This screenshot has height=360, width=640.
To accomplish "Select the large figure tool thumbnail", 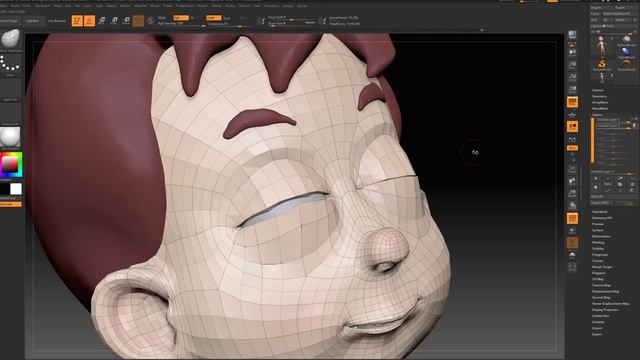I will tap(602, 45).
